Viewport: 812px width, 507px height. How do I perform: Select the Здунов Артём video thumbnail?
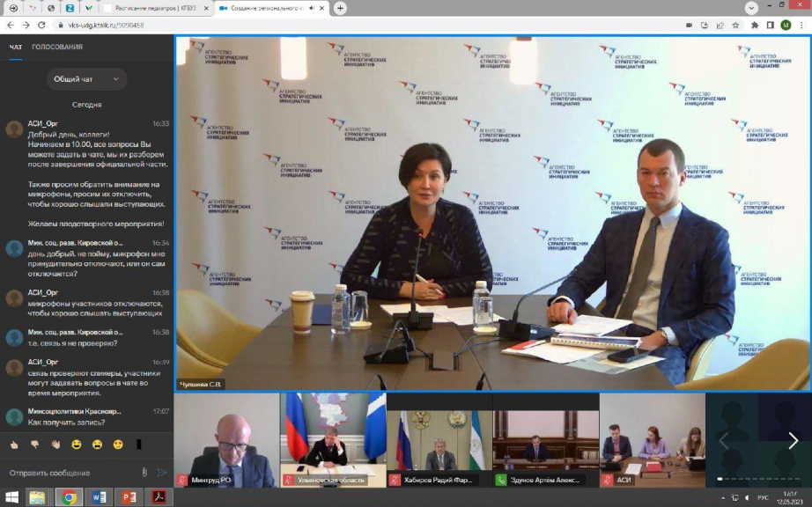pos(546,440)
